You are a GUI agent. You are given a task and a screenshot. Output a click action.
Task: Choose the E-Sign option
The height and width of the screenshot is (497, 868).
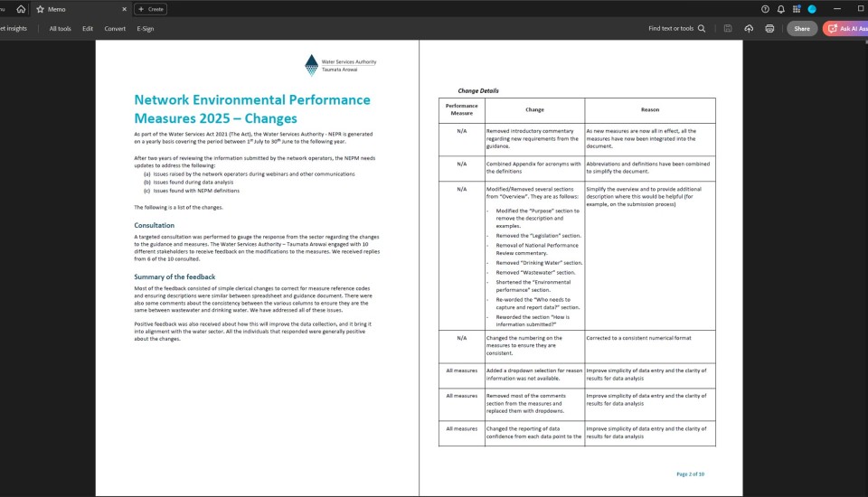[x=145, y=29]
